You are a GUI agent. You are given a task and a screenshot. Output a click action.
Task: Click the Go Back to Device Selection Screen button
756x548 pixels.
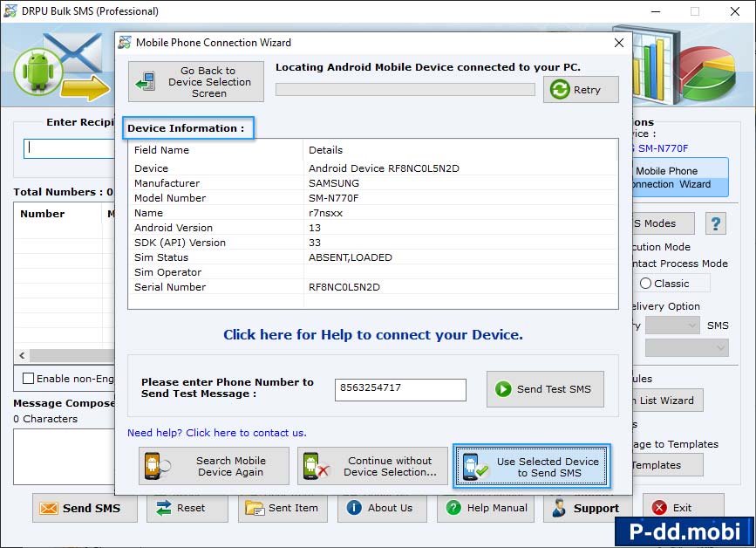(196, 81)
